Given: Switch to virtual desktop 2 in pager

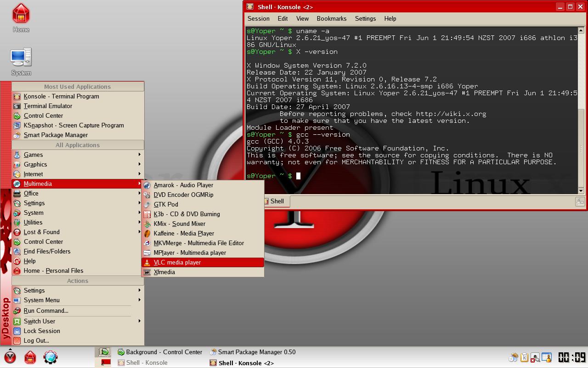Looking at the screenshot, I should click(x=104, y=362).
